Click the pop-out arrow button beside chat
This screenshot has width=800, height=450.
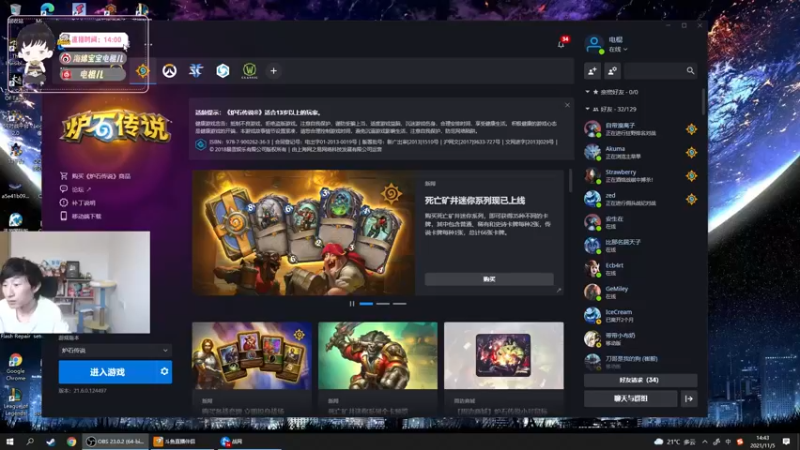coord(689,398)
